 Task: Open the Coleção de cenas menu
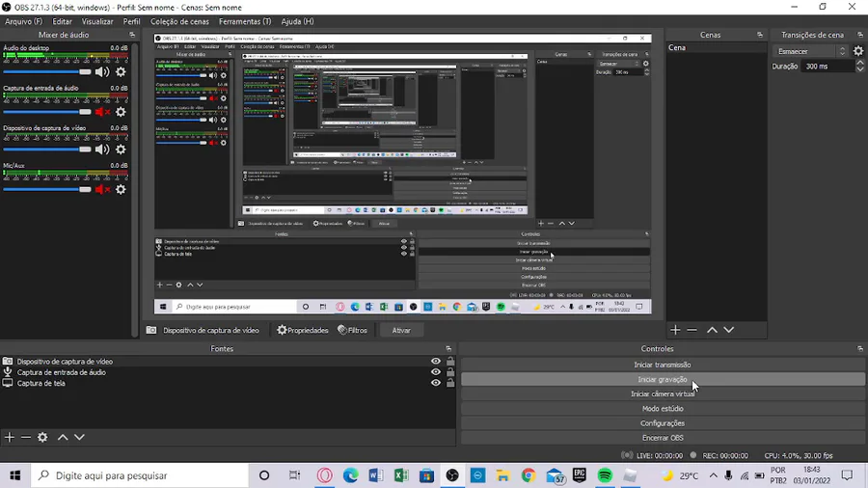tap(179, 21)
